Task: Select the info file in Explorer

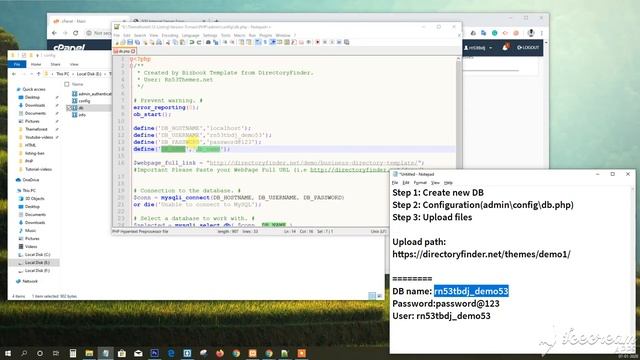Action: (x=79, y=115)
